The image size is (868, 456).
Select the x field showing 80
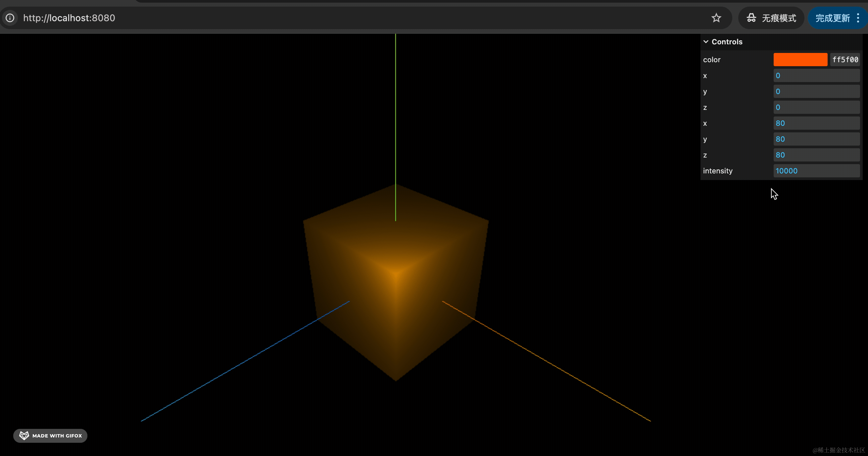coord(816,123)
